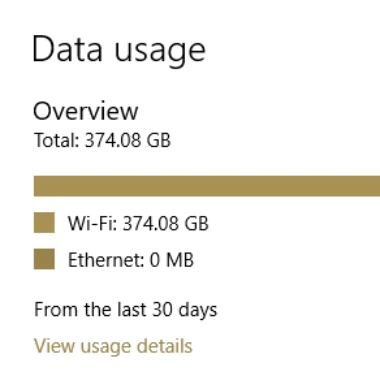The height and width of the screenshot is (380, 380).
Task: Click the Wi-Fi legend color square
Action: click(44, 222)
